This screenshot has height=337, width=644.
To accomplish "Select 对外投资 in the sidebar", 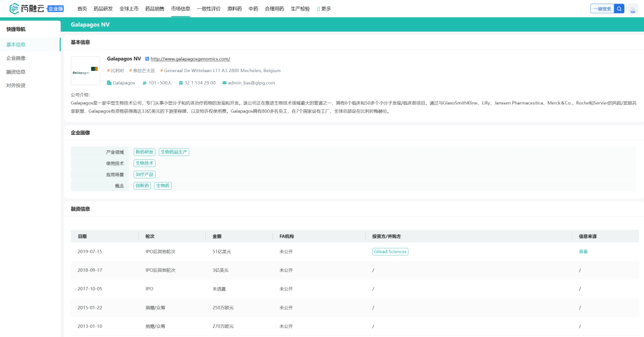I will (16, 85).
